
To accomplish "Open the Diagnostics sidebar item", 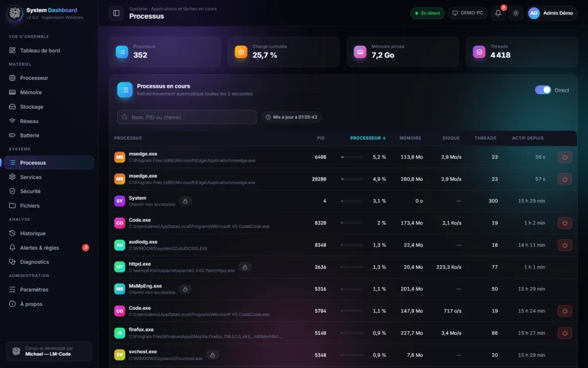I will [49, 262].
